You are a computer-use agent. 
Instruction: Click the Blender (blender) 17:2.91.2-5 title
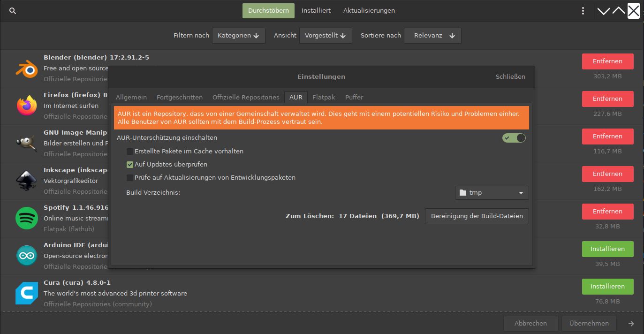tap(96, 58)
